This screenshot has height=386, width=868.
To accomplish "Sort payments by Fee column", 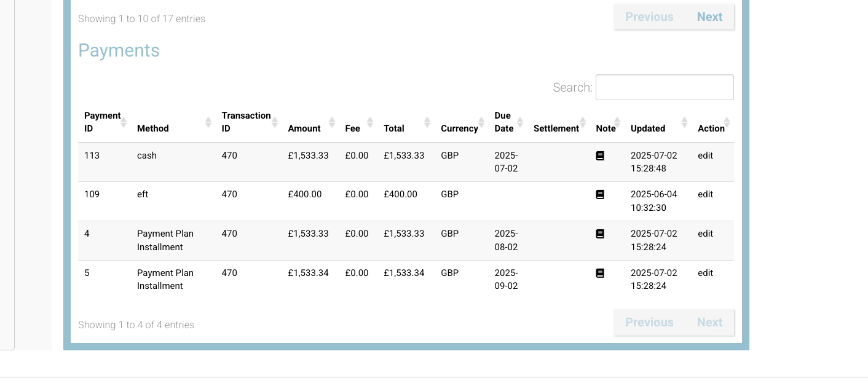I will pos(370,122).
